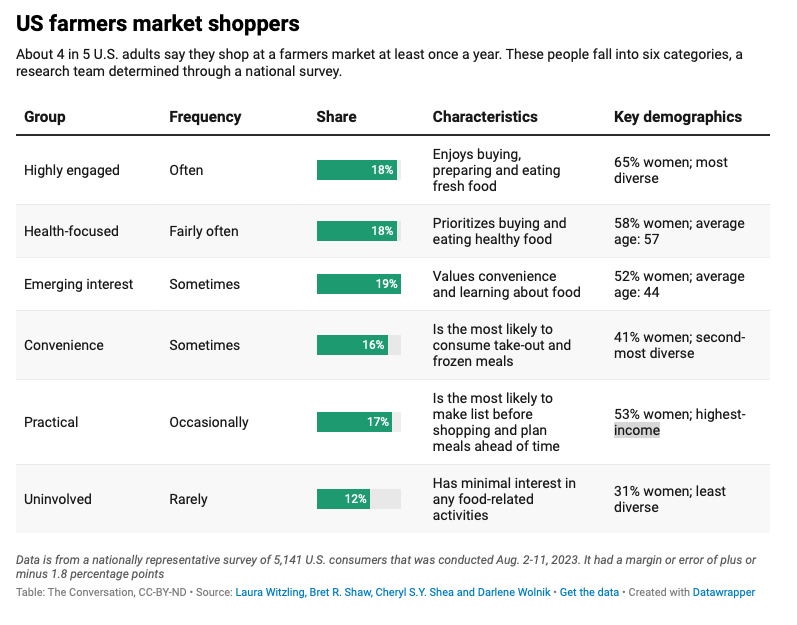Image resolution: width=797 pixels, height=625 pixels.
Task: Click the 19% Emerging interest share bar
Action: point(359,284)
